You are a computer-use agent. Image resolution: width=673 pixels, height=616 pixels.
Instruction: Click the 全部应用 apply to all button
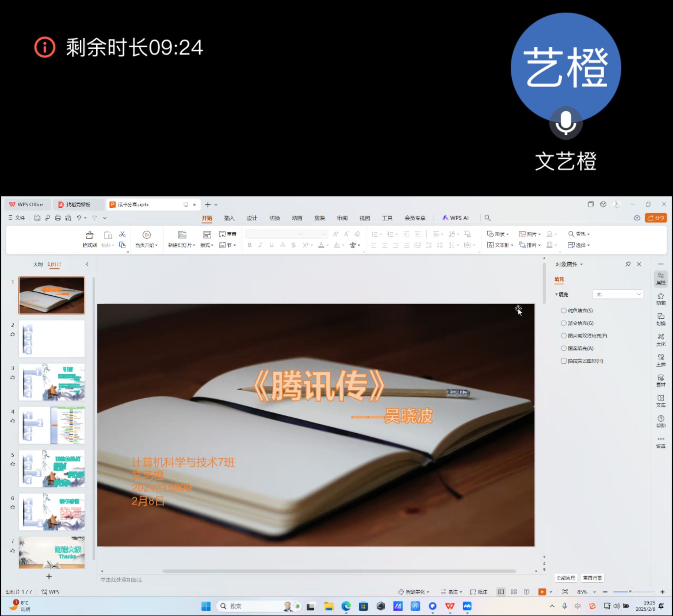(x=566, y=578)
